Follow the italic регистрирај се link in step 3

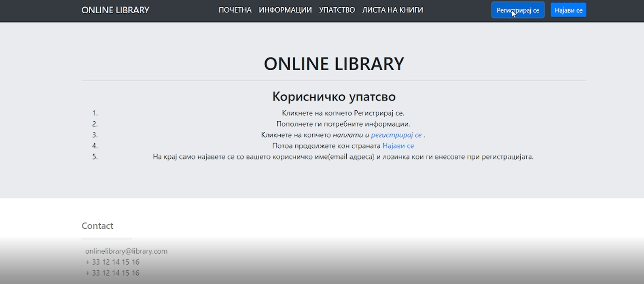click(x=396, y=135)
